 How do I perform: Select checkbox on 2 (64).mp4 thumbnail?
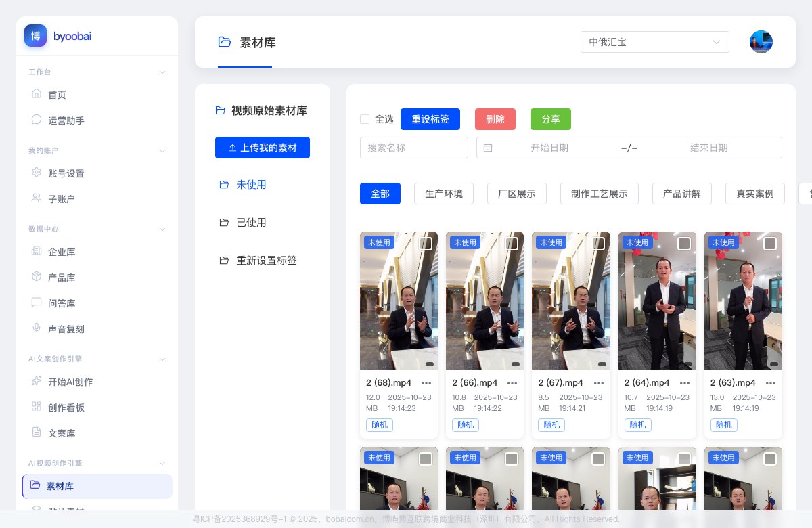(684, 244)
